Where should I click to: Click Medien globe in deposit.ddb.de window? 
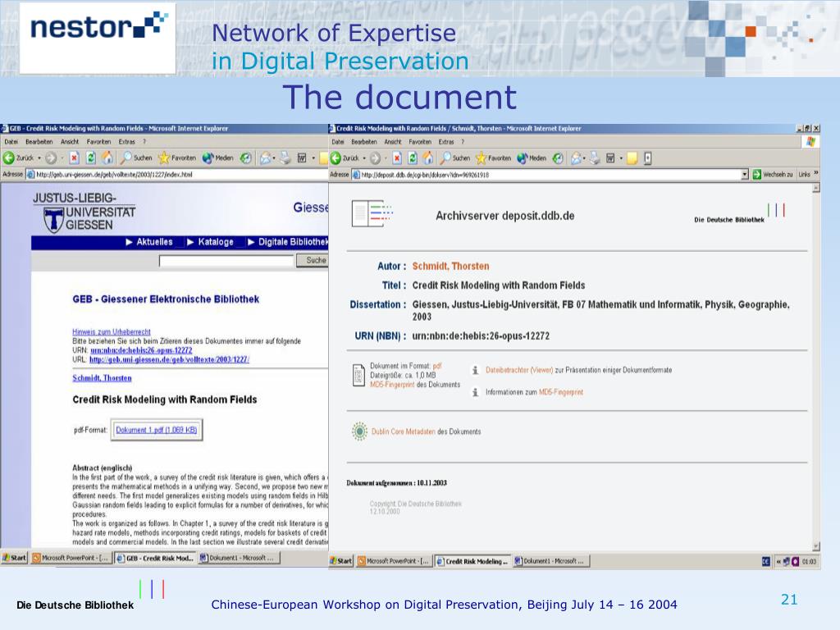(x=523, y=158)
